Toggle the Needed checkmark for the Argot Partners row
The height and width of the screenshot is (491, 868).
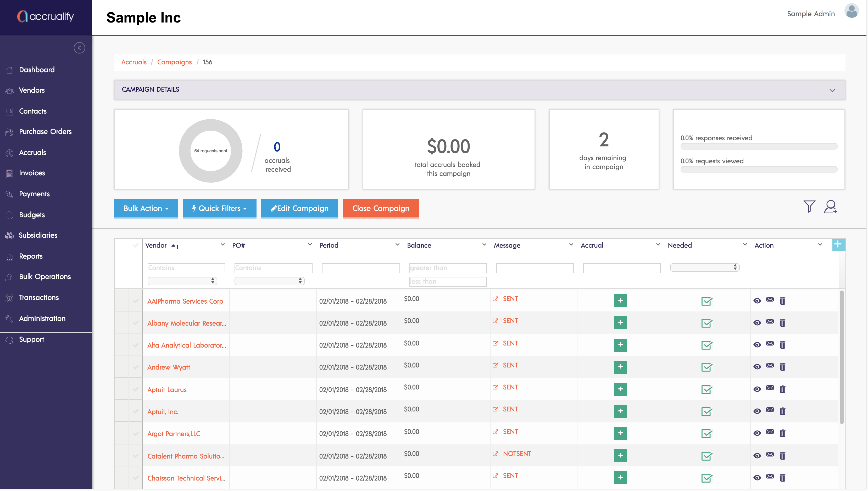tap(706, 434)
